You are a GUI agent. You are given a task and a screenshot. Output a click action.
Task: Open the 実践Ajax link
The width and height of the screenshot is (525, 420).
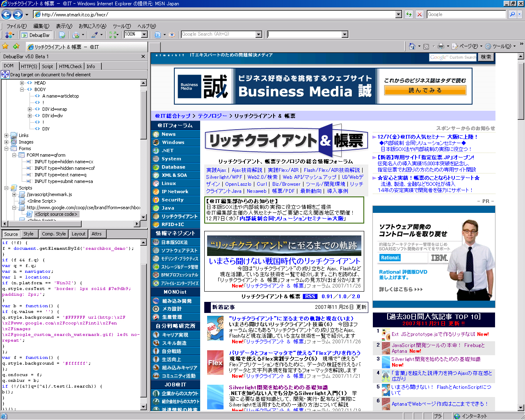point(216,170)
